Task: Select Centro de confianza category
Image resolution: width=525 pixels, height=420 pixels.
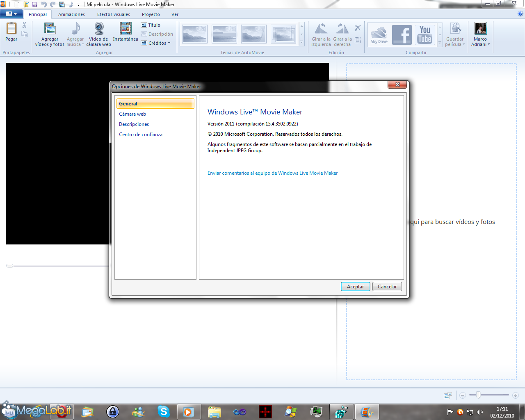Action: [141, 135]
